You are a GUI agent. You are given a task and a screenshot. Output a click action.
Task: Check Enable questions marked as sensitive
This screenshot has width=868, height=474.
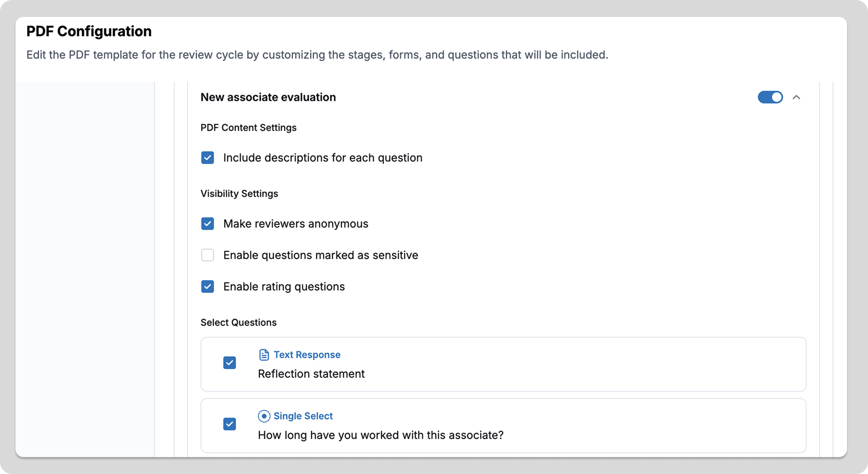pos(208,255)
